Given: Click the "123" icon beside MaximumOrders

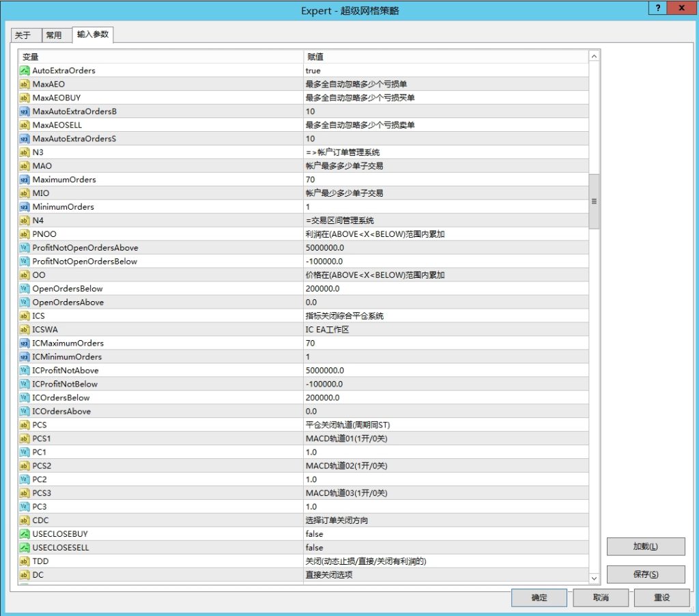Looking at the screenshot, I should (x=24, y=180).
